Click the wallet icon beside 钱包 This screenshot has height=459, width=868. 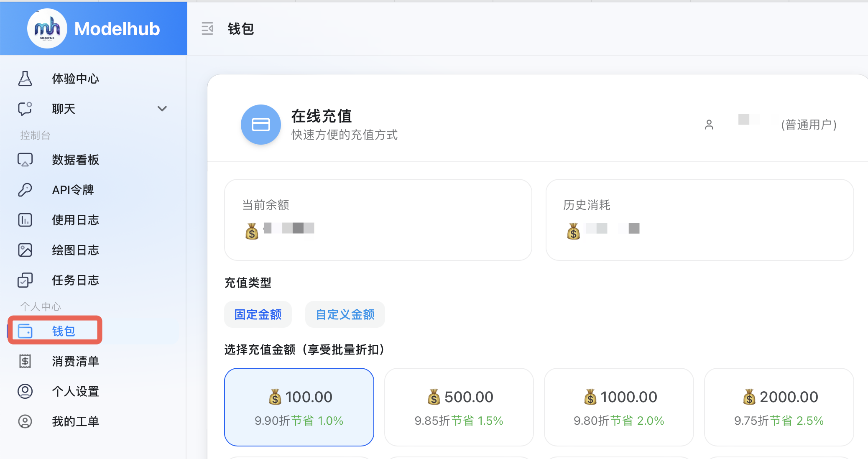tap(25, 331)
